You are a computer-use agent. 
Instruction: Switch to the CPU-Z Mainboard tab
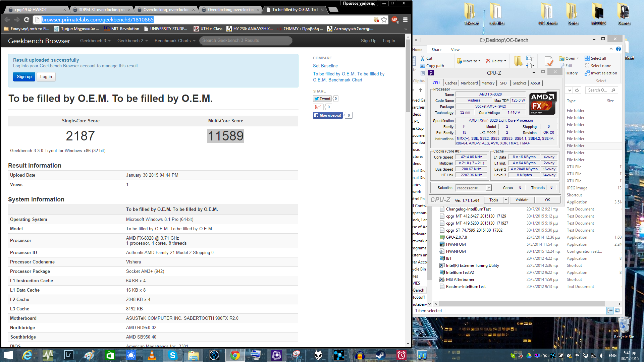[469, 83]
